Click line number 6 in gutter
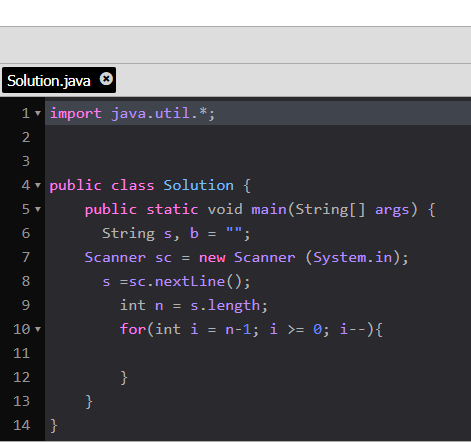The width and height of the screenshot is (471, 444). click(x=26, y=233)
